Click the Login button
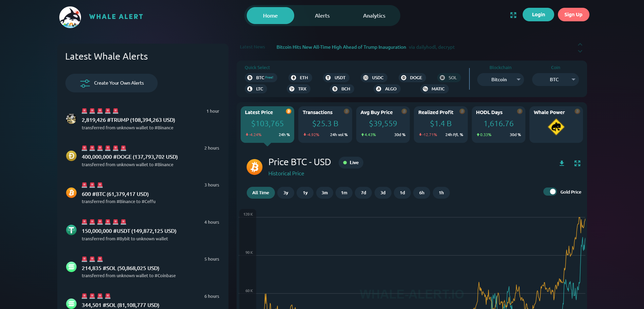Viewport: 644px width, 309px height. click(x=538, y=15)
